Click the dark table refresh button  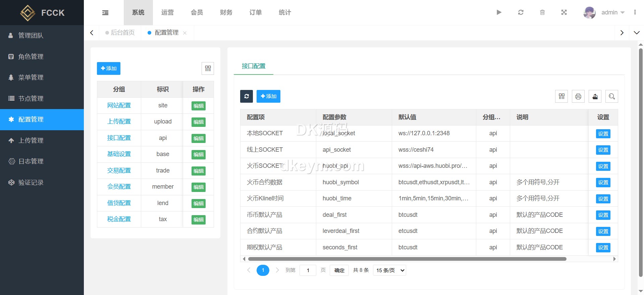[247, 96]
